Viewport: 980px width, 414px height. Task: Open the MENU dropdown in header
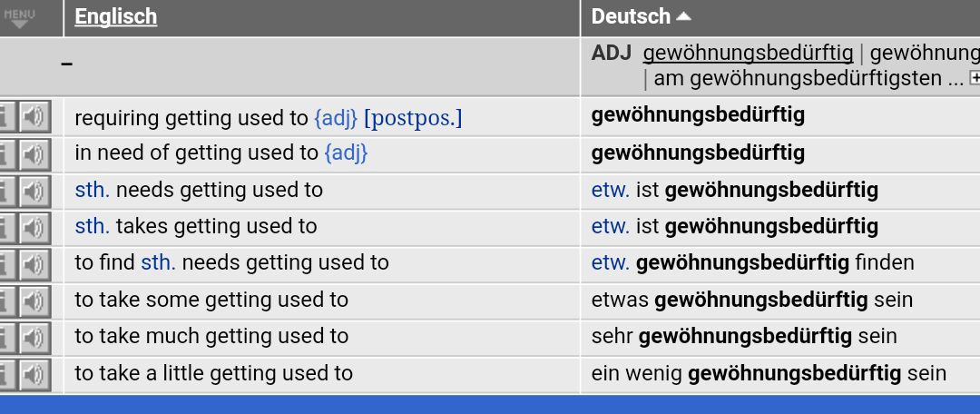pyautogui.click(x=19, y=18)
